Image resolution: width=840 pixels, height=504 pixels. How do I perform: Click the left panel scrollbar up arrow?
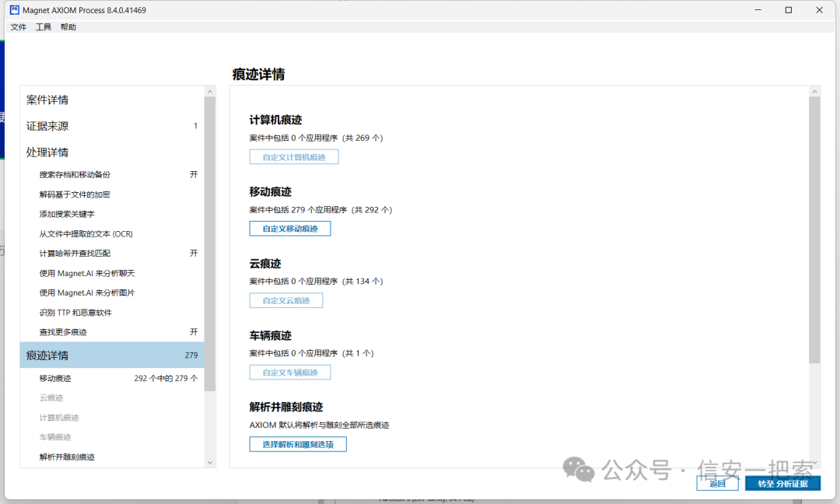210,92
